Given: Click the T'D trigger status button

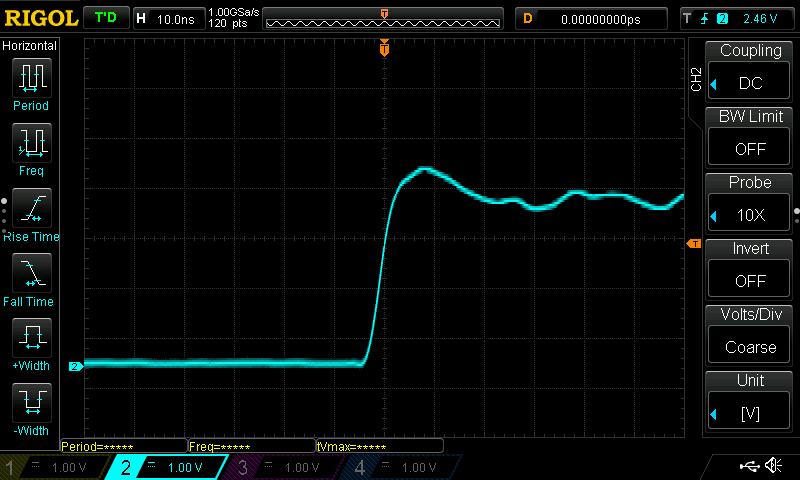Looking at the screenshot, I should (104, 18).
